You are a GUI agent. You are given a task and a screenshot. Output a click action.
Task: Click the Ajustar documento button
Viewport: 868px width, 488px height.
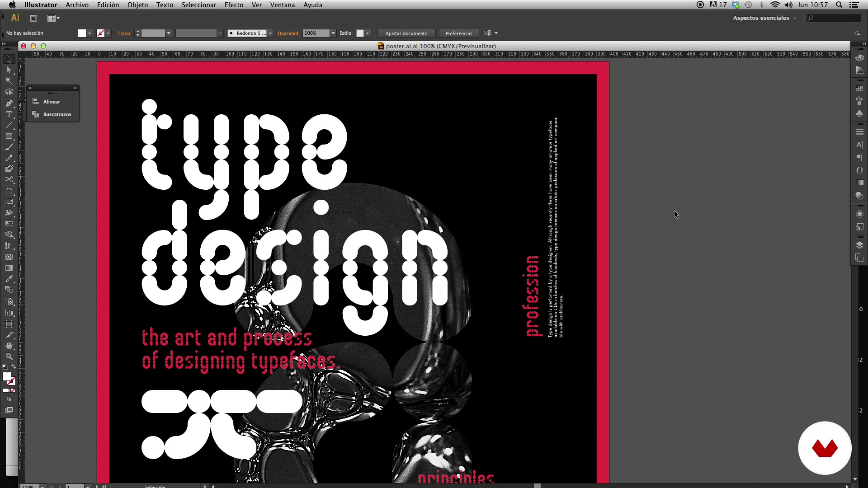point(406,33)
